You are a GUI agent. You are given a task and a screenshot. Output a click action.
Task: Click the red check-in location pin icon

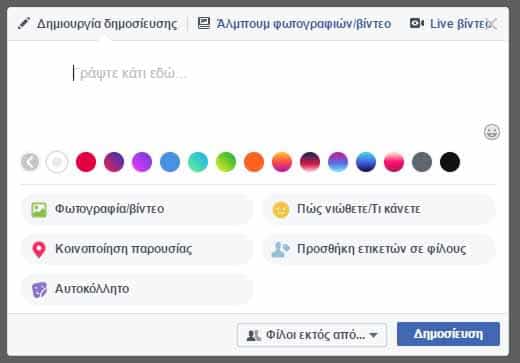[39, 250]
